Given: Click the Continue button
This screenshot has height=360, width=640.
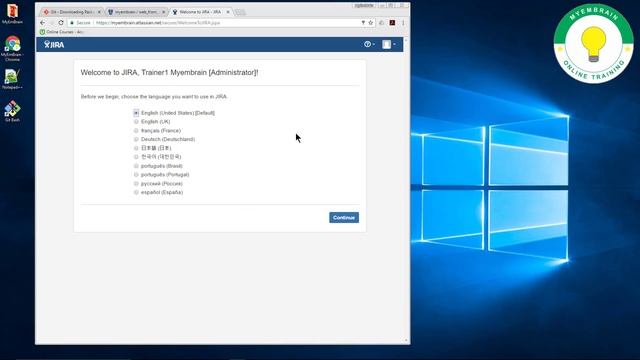Looking at the screenshot, I should [344, 218].
